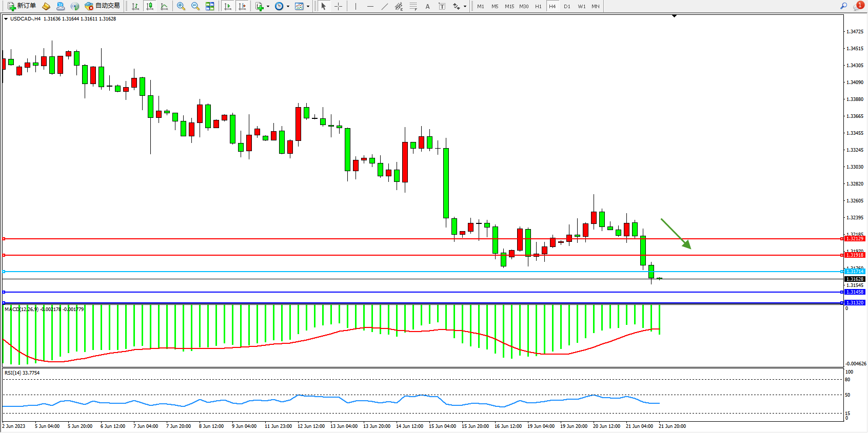Toggle the chart auto scroll button
Viewport: 868px width, 433px height.
click(x=228, y=6)
